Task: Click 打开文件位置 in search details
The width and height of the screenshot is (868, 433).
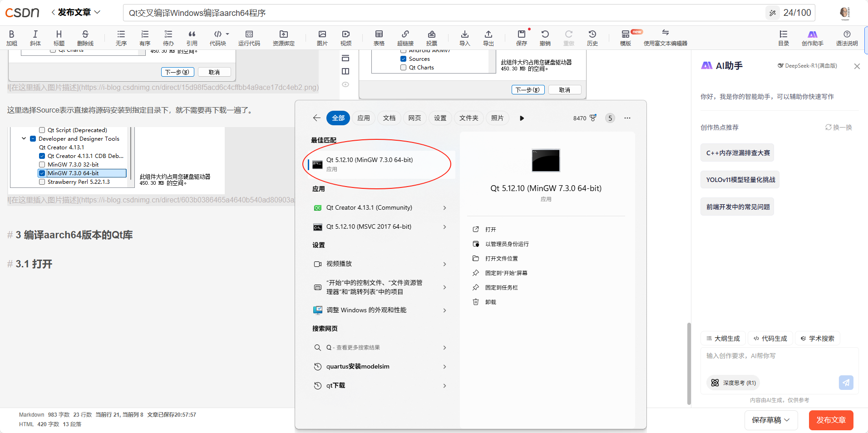Action: pos(496,259)
